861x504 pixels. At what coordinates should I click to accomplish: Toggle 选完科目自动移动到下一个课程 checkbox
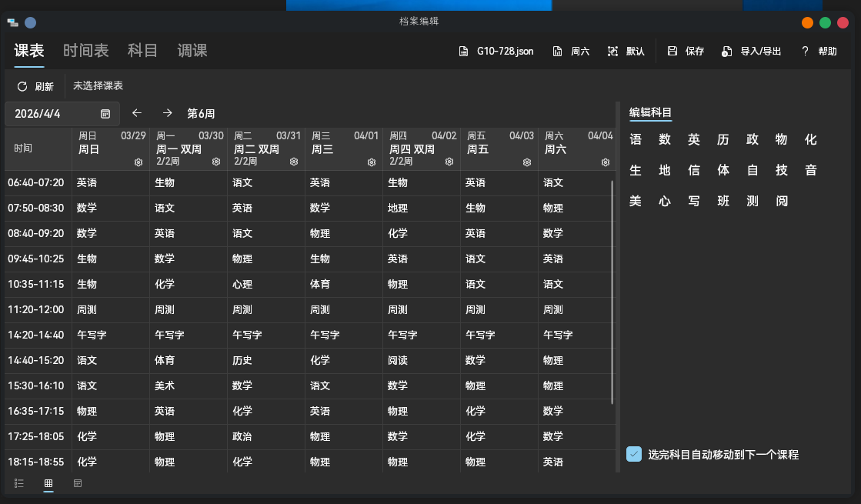[634, 454]
